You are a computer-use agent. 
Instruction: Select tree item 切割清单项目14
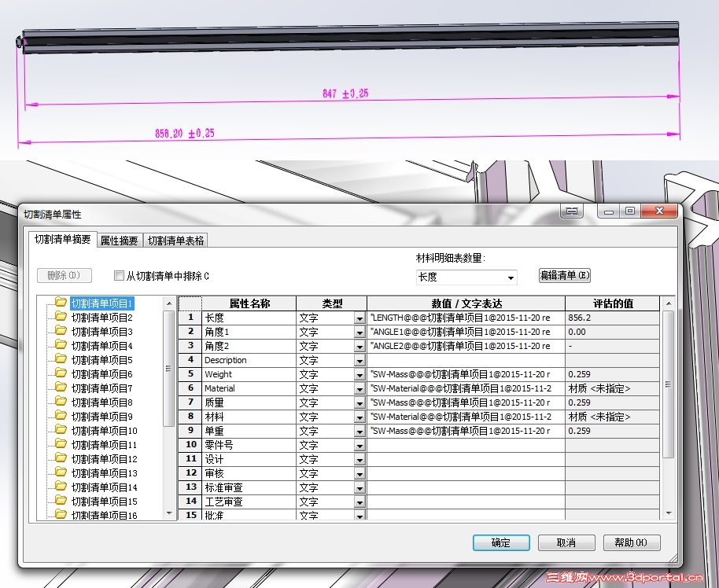tap(104, 487)
